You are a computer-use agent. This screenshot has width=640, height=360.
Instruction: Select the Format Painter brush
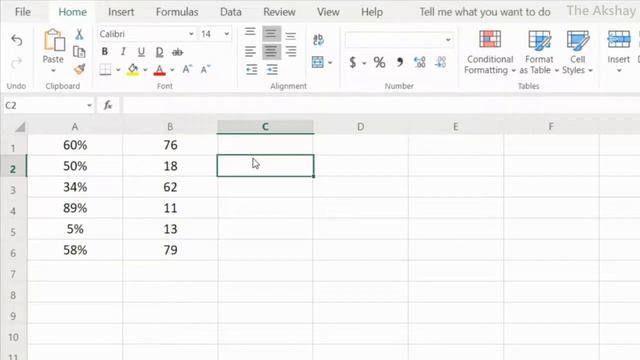(79, 69)
